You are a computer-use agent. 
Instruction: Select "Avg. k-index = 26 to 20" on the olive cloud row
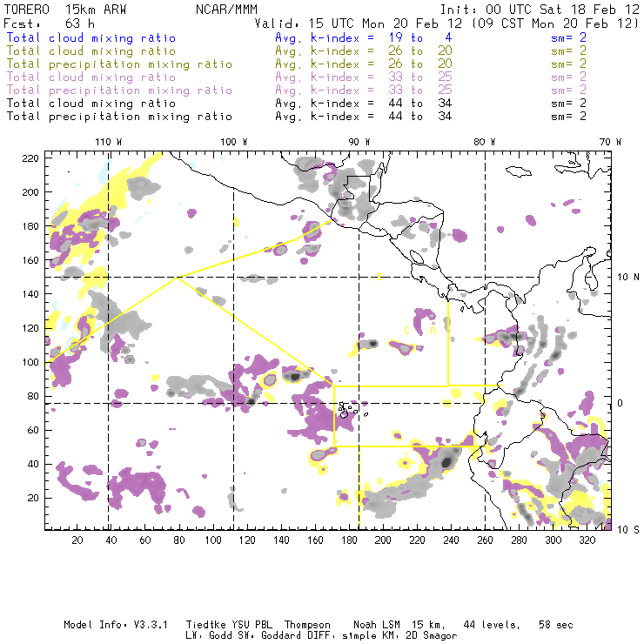point(364,51)
